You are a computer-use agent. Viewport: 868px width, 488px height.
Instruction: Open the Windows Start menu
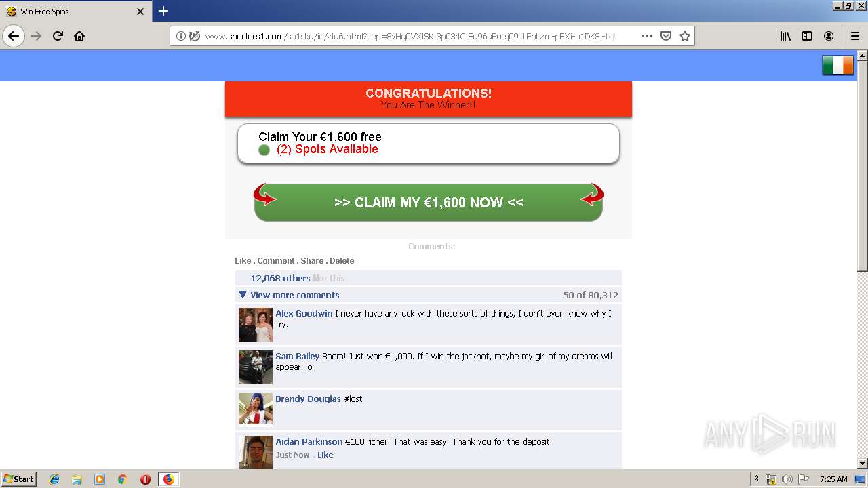click(x=19, y=479)
